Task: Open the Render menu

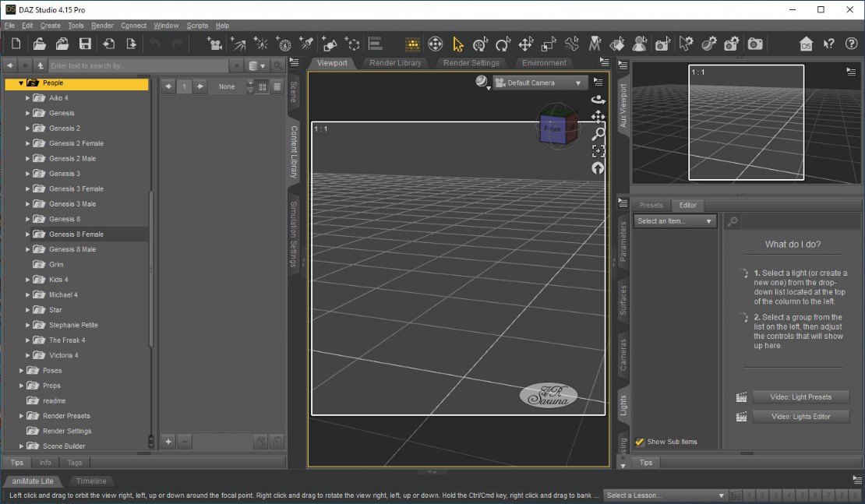Action: coord(102,26)
